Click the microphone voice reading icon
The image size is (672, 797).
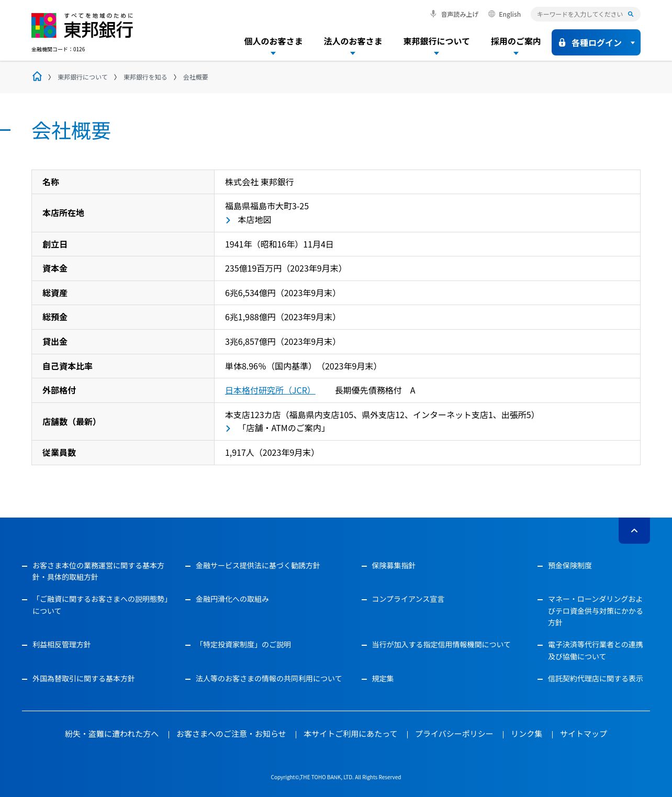[433, 14]
